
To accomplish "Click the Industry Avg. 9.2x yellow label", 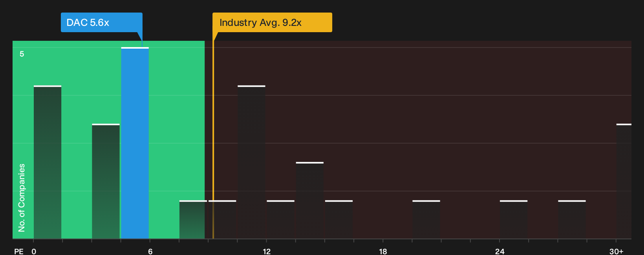I will (272, 22).
